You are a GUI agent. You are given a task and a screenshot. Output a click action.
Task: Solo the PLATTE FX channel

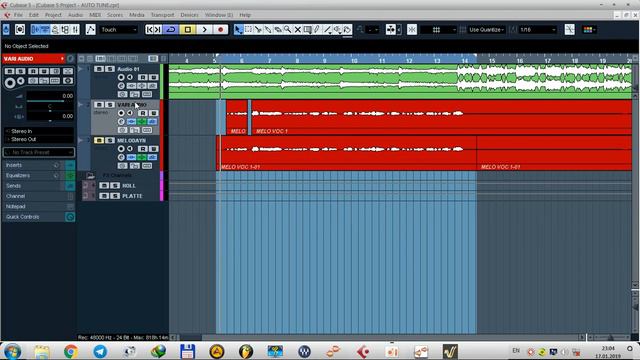(x=115, y=196)
